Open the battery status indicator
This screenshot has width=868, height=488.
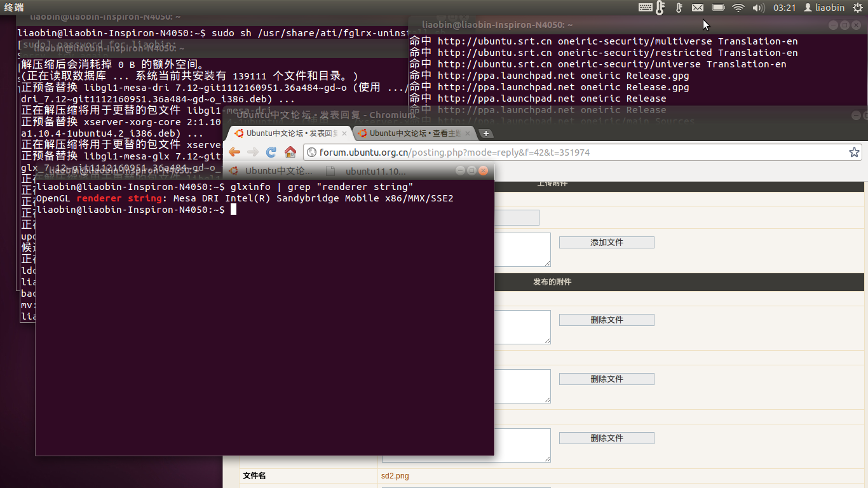[718, 8]
